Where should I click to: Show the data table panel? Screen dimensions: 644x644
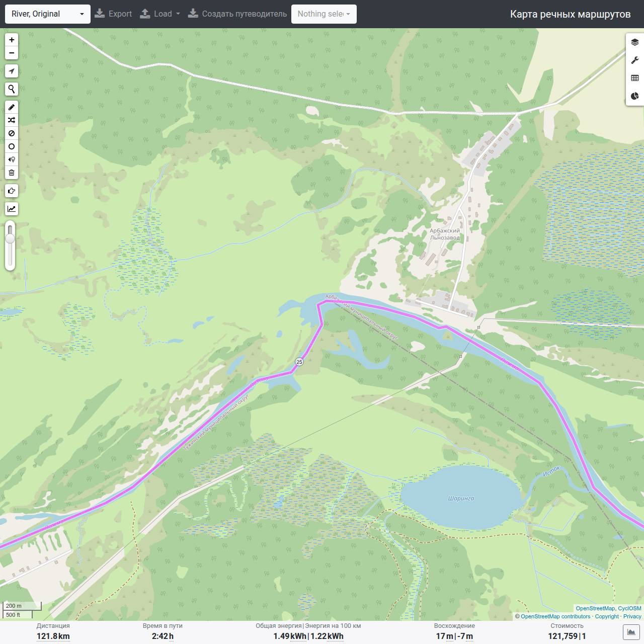tap(635, 78)
